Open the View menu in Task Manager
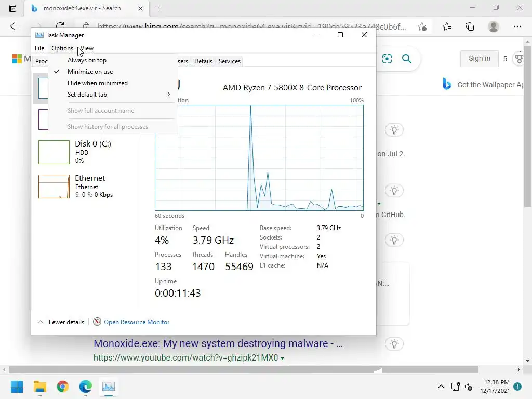This screenshot has width=532, height=399. 87,48
